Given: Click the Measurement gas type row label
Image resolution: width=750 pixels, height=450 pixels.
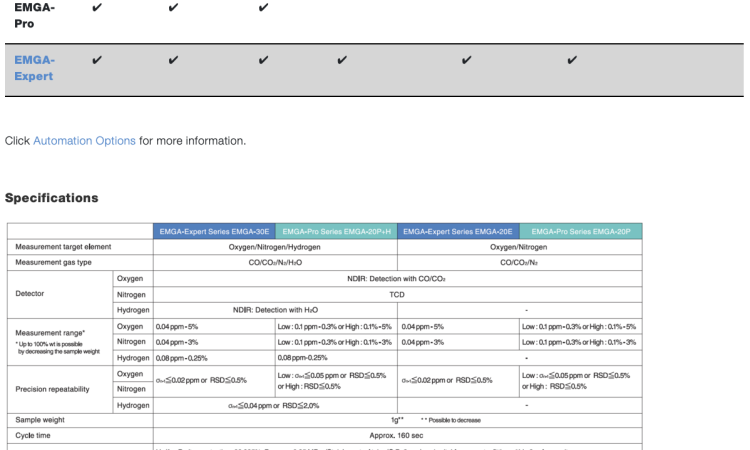Looking at the screenshot, I should [x=53, y=262].
